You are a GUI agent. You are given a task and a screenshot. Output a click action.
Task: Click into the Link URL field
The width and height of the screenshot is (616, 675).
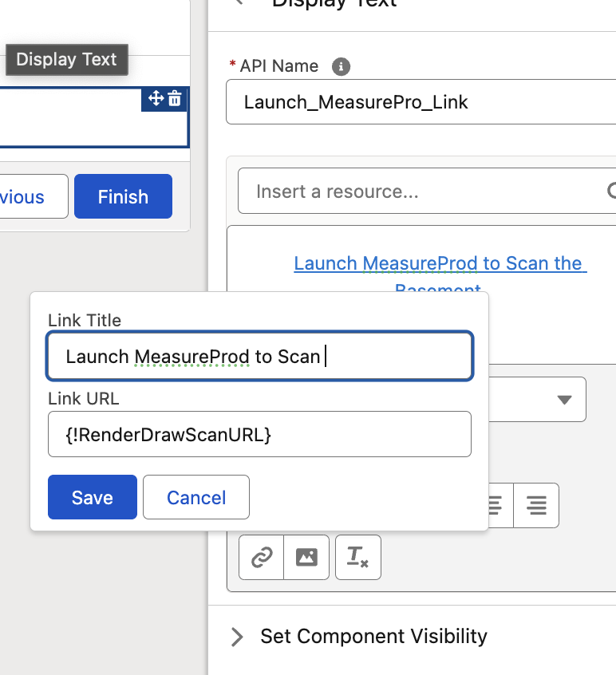(259, 434)
